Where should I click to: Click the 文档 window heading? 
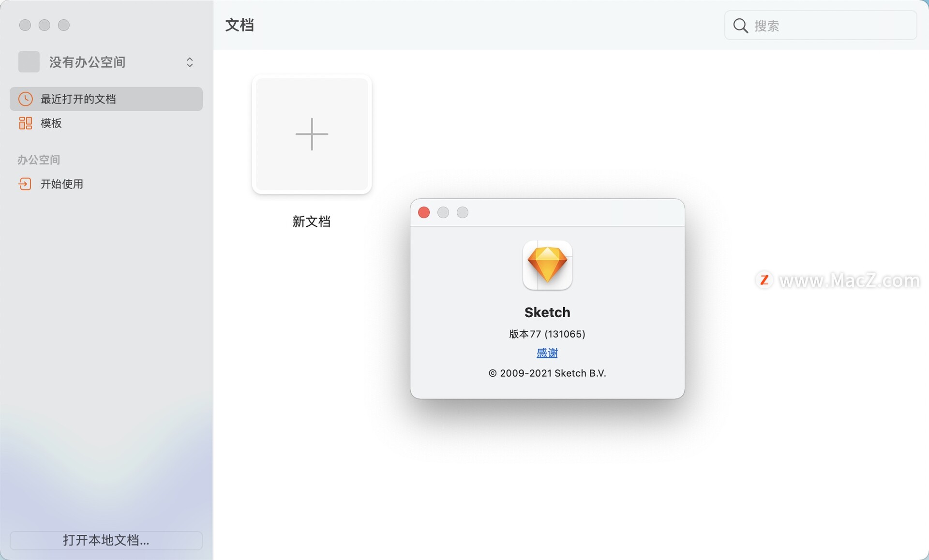pos(240,25)
